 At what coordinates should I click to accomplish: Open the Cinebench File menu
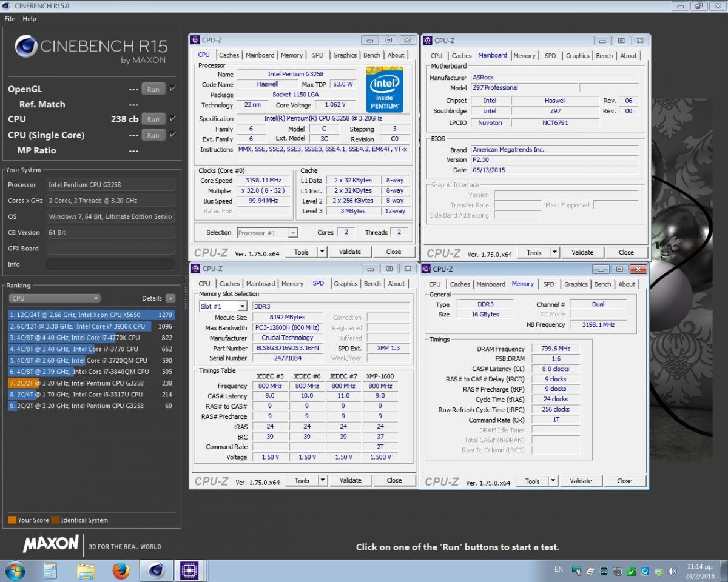(x=10, y=19)
